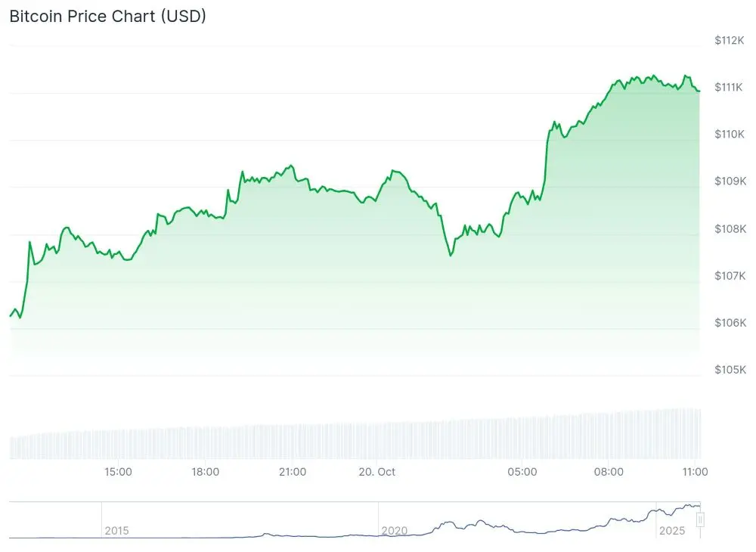Click the $112K price axis label
The width and height of the screenshot is (756, 552).
click(730, 40)
